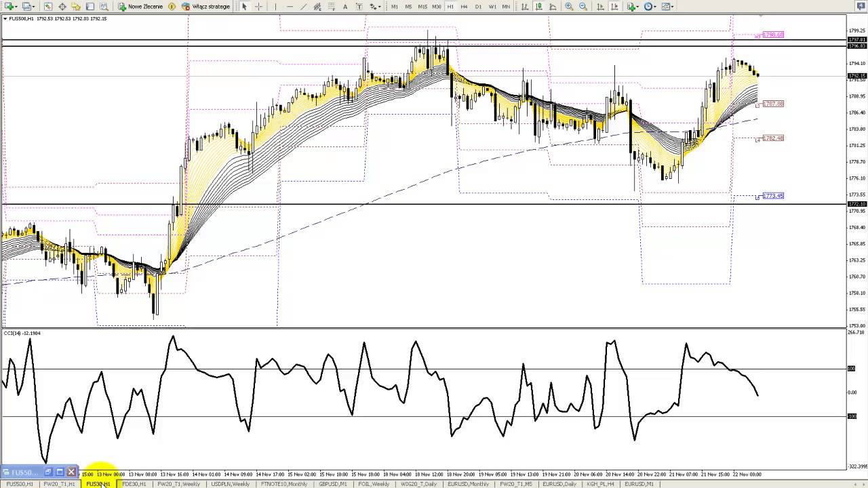
Task: Set timeframe to M30
Action: pyautogui.click(x=437, y=6)
